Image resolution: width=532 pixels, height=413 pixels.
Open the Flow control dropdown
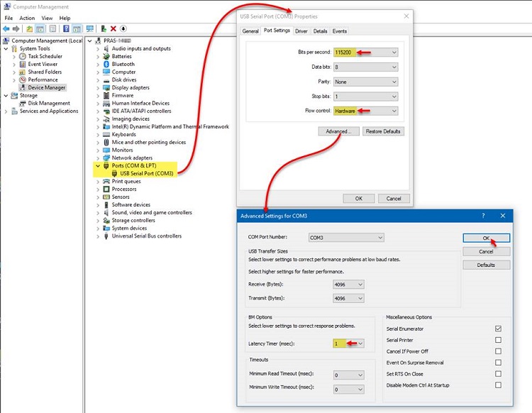tap(366, 111)
